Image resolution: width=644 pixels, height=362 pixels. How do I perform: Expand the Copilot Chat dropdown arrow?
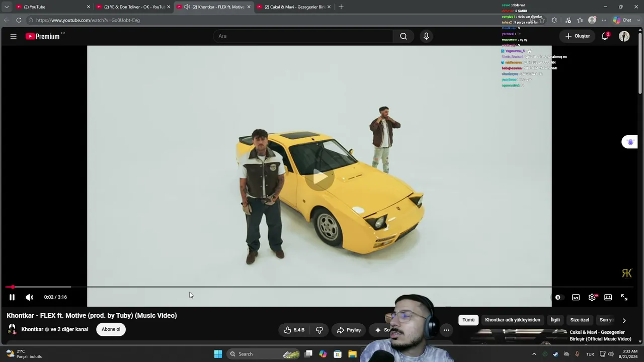(639, 20)
